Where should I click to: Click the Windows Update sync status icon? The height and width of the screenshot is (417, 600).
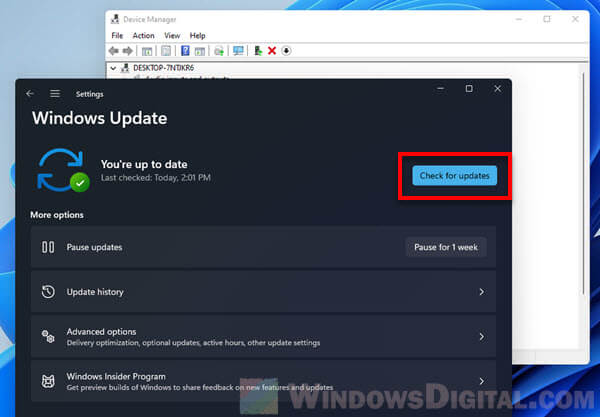coord(63,170)
